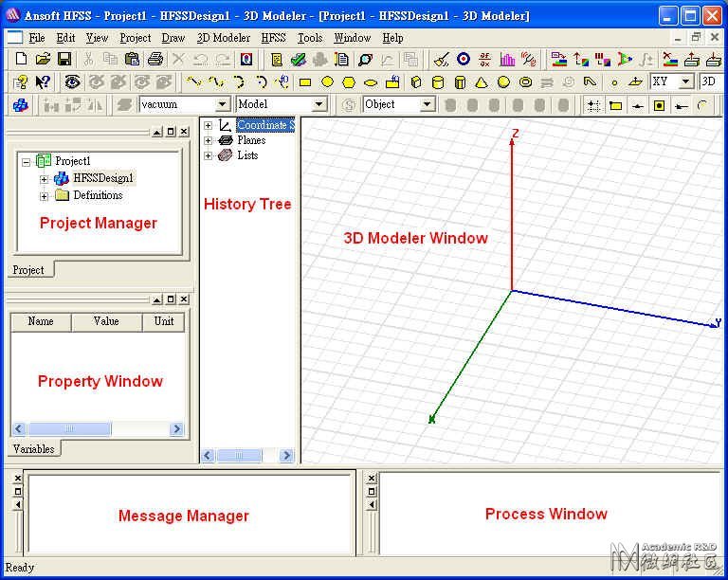Select the Draw Spline tool
Screen dimensions: 728x580
click(216, 82)
